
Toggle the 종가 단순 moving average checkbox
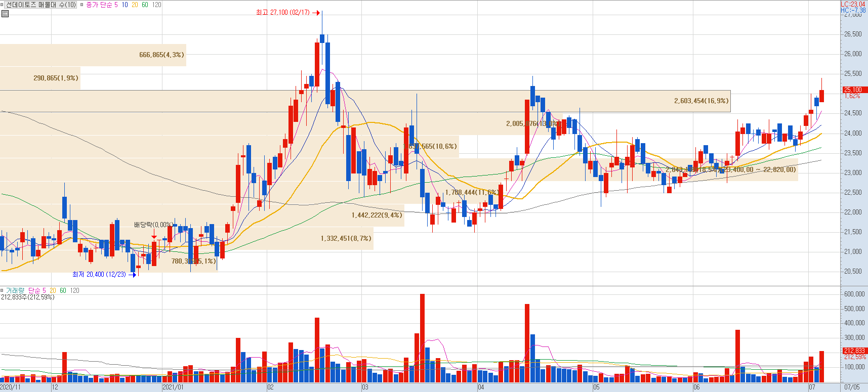tap(82, 5)
